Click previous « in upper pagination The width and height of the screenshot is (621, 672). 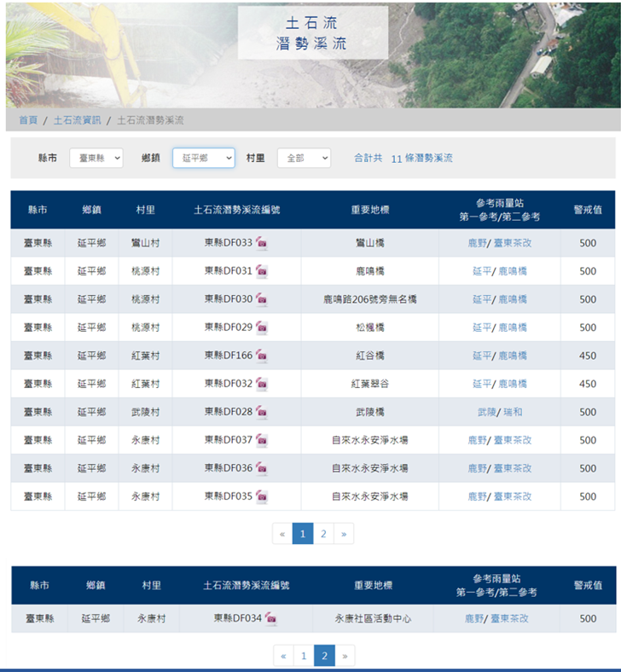282,534
